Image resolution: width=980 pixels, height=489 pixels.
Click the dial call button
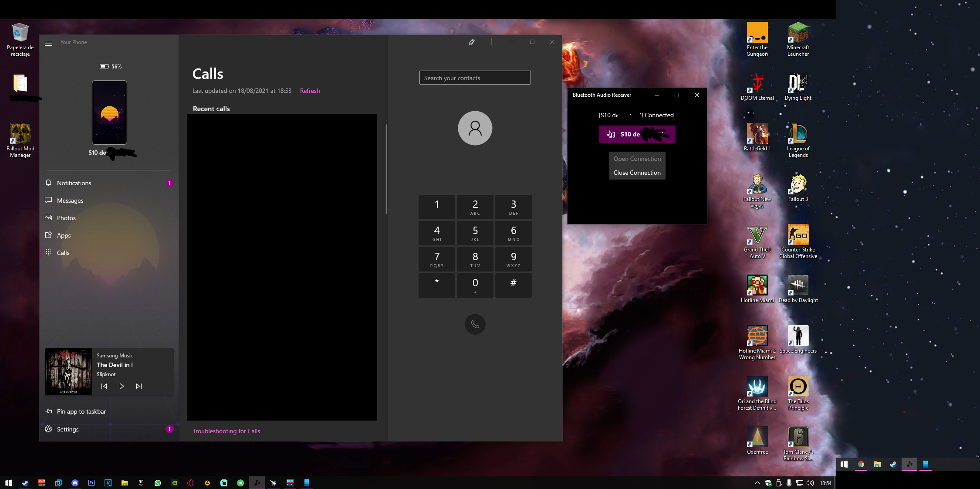coord(475,324)
